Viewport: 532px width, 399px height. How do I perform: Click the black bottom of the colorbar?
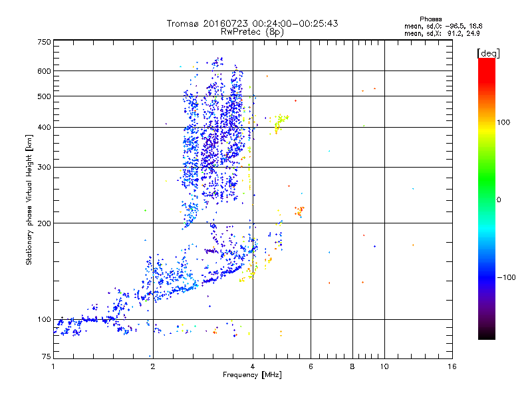coord(487,334)
